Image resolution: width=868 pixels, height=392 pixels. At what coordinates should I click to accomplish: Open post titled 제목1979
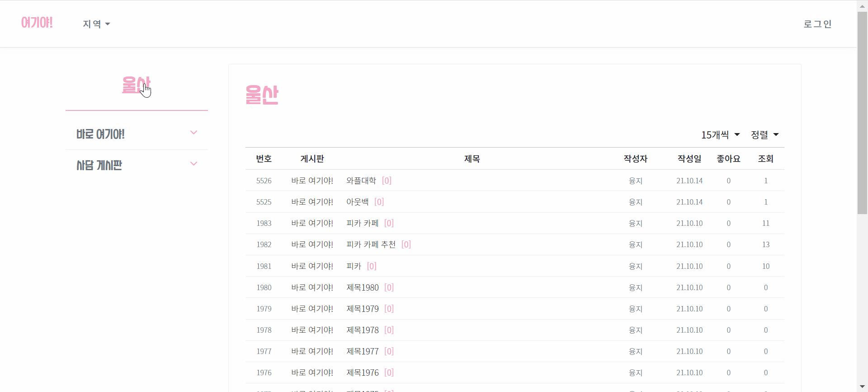[x=363, y=309]
